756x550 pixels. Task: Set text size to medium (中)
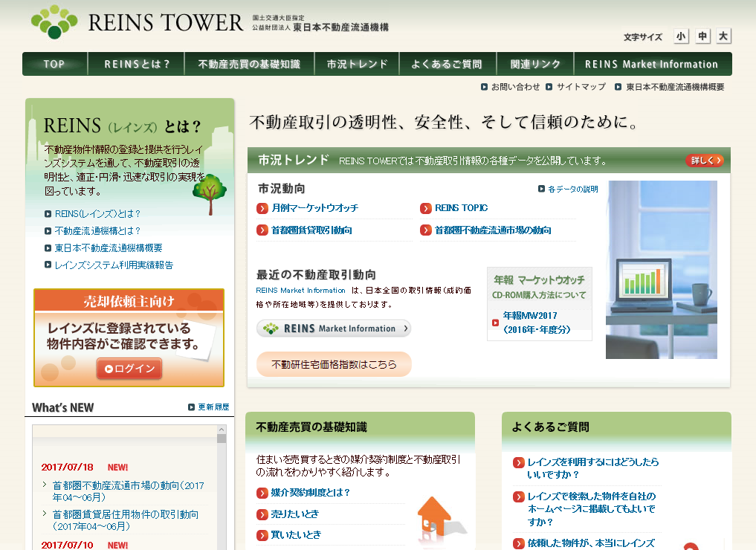pos(702,36)
